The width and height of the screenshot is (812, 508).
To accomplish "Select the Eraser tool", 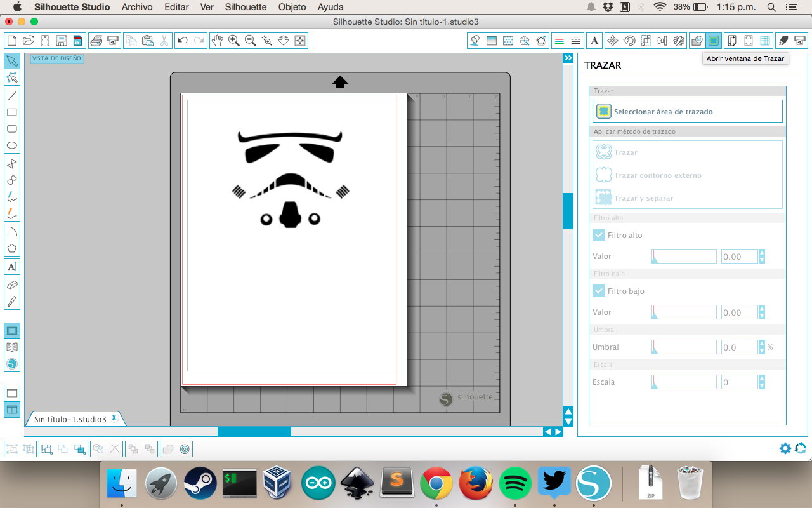I will (12, 285).
